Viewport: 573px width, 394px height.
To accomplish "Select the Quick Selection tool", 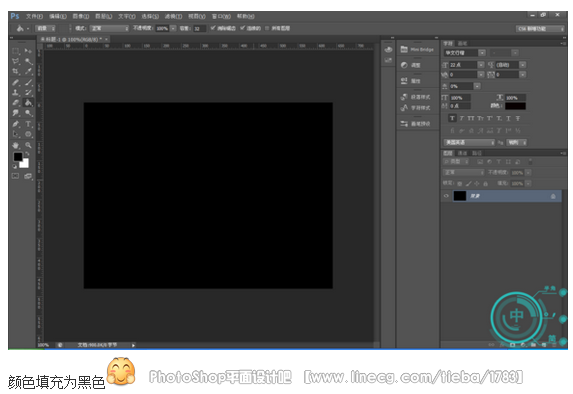I will click(28, 61).
